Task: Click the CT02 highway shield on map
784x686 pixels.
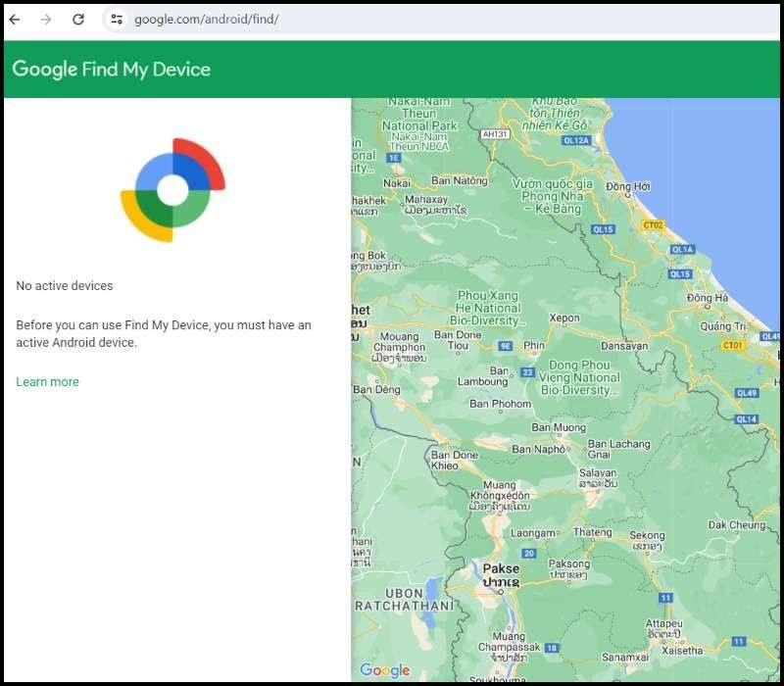Action: pos(653,225)
